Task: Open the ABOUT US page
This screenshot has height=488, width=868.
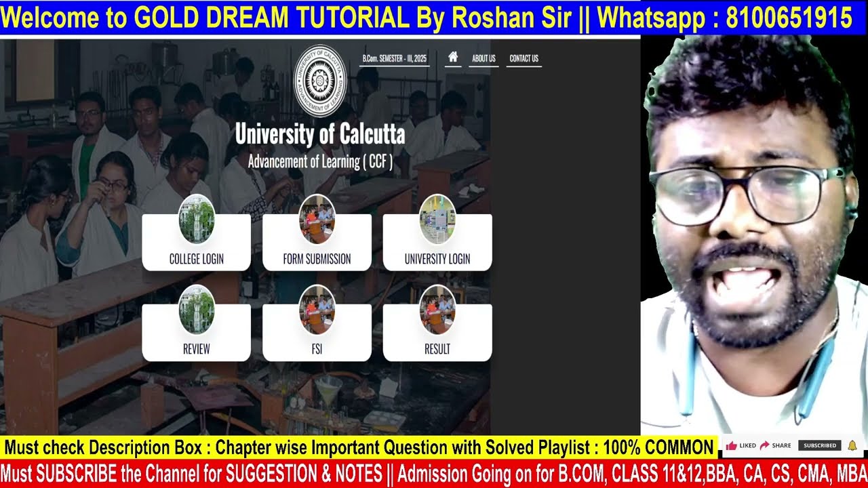Action: coord(484,58)
